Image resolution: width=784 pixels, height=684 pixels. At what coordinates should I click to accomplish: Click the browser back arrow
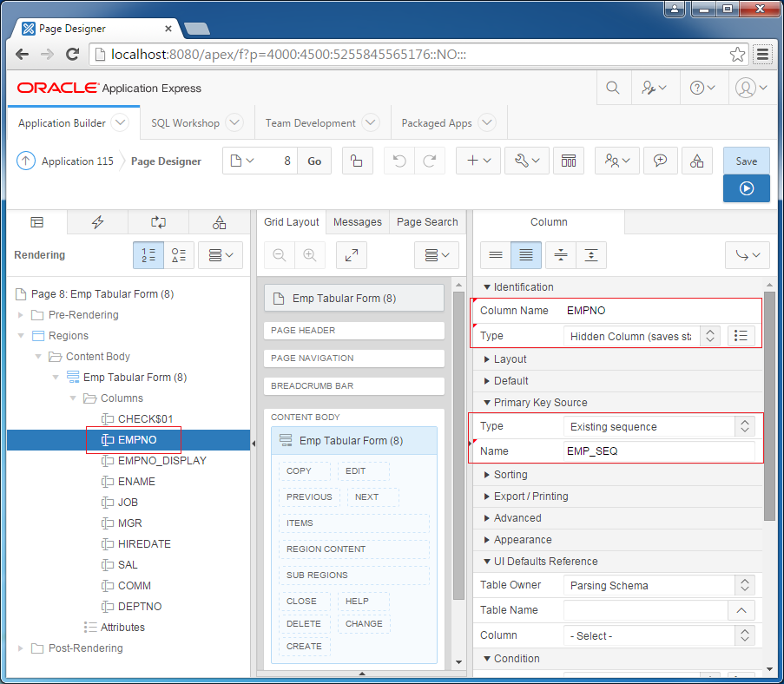pos(22,55)
